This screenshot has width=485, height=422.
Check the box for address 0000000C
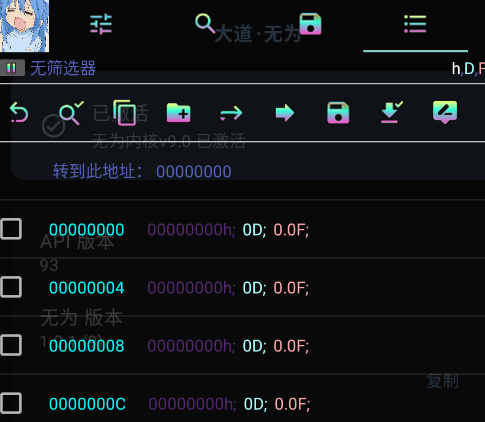point(11,403)
